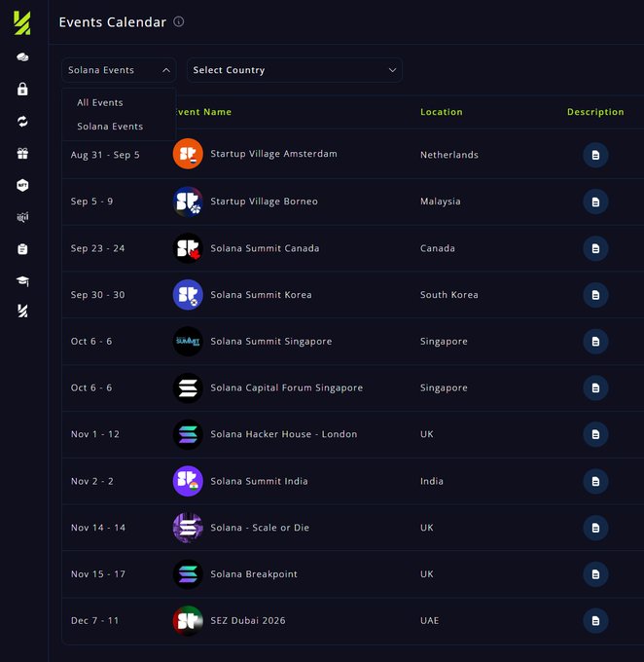This screenshot has height=662, width=644.
Task: Open the lock icon in the sidebar
Action: click(22, 90)
